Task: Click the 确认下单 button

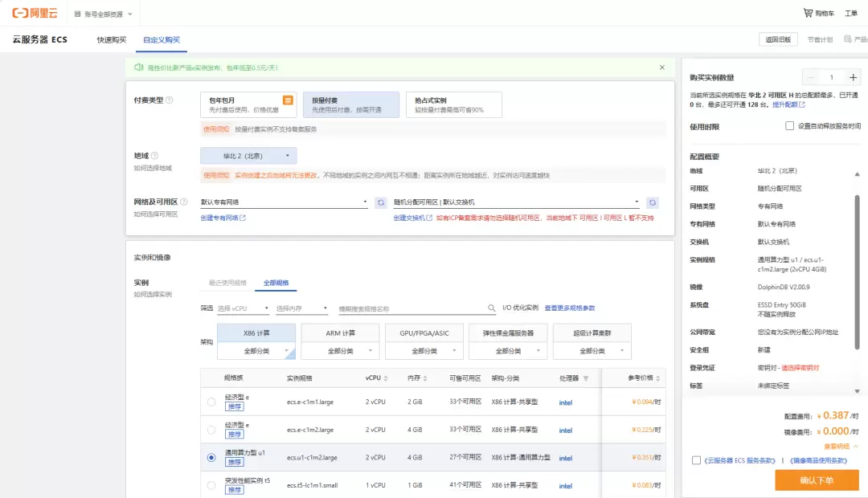Action: tap(817, 480)
